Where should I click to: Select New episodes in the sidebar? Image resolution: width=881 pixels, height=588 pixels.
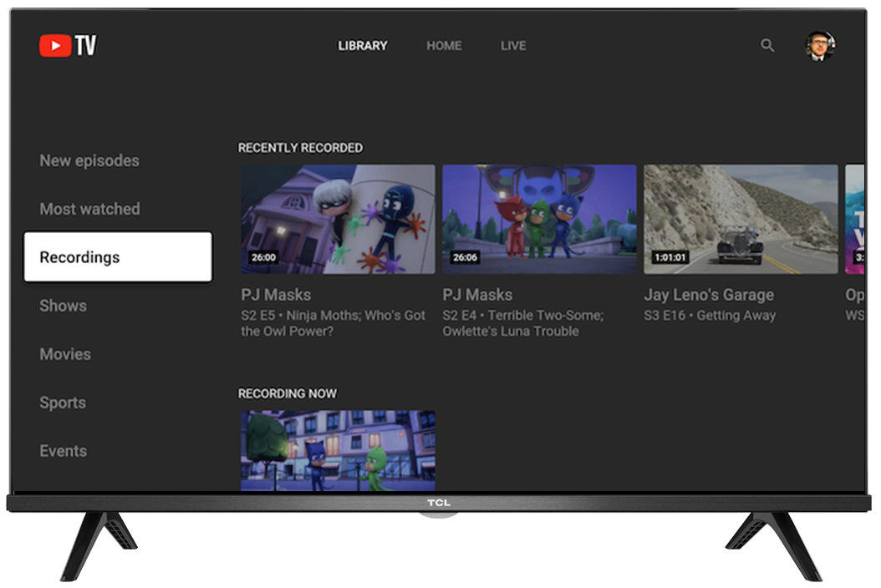pyautogui.click(x=89, y=160)
